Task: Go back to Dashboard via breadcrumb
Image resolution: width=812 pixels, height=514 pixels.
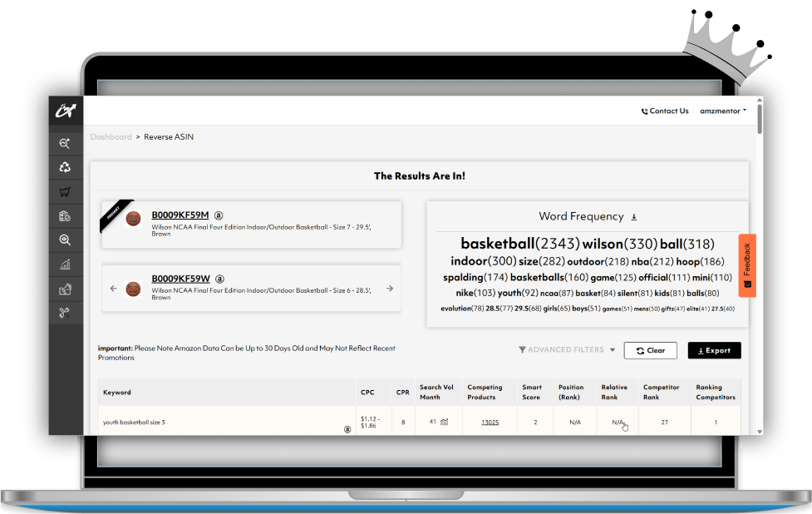Action: pyautogui.click(x=111, y=136)
